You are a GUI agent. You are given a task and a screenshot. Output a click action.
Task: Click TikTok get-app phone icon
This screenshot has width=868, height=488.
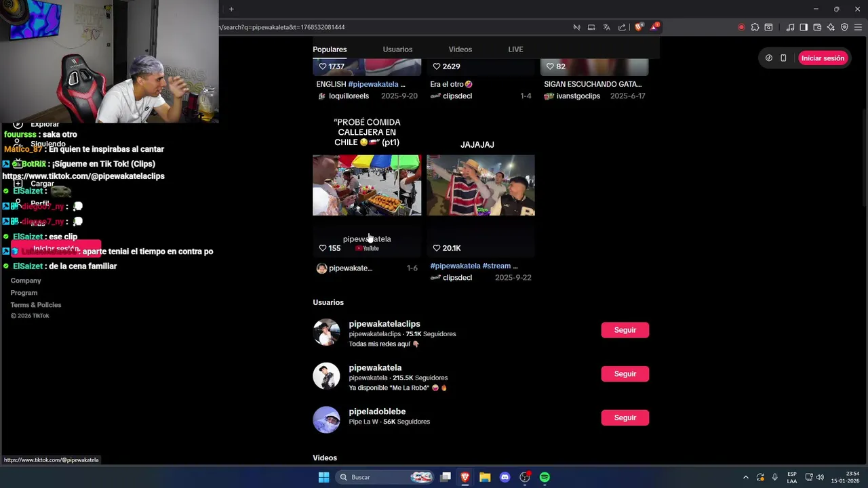(x=783, y=58)
